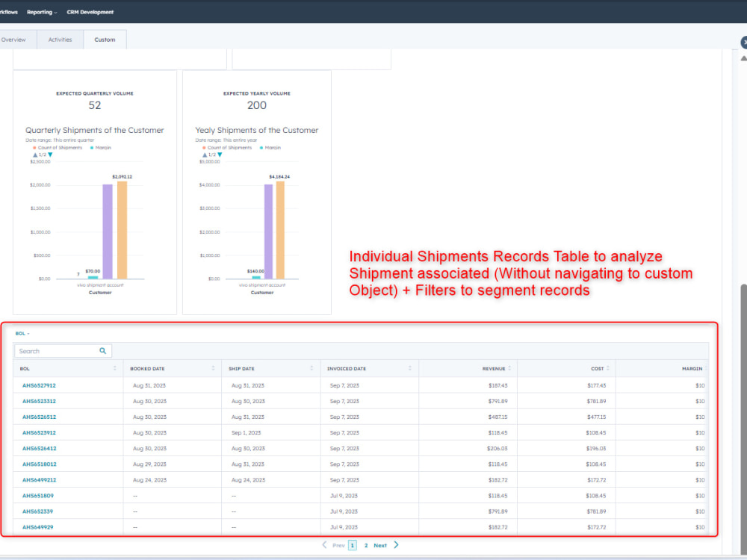Image resolution: width=747 pixels, height=560 pixels.
Task: Select the Custom tab
Action: pos(105,40)
